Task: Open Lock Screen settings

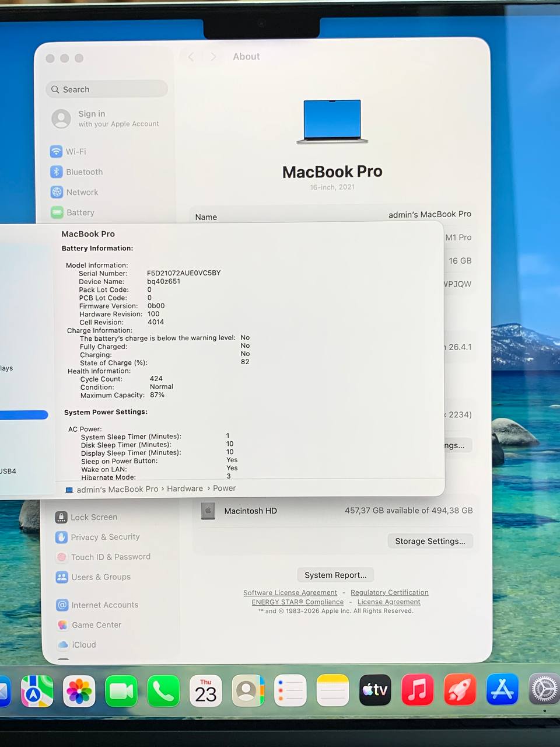Action: [x=86, y=517]
